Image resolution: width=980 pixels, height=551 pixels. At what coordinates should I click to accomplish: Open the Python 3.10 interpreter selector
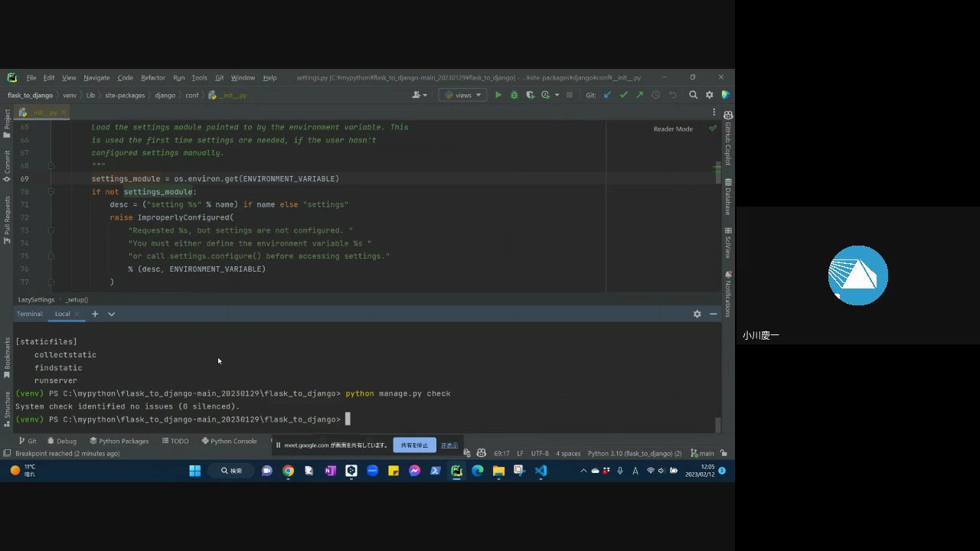click(634, 453)
